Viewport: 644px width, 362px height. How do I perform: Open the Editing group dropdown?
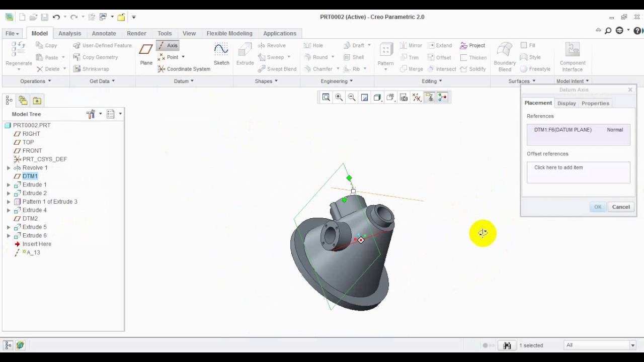432,81
